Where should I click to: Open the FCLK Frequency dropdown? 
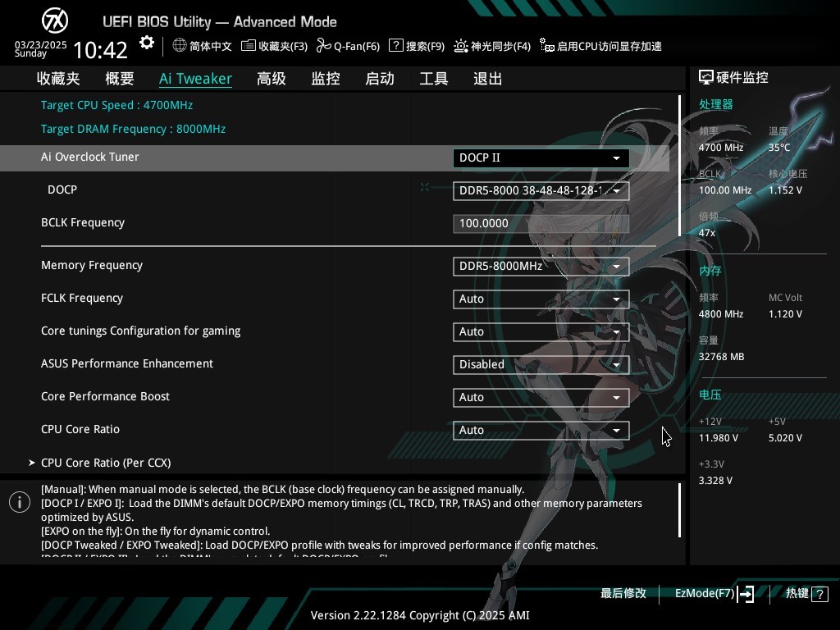point(541,299)
